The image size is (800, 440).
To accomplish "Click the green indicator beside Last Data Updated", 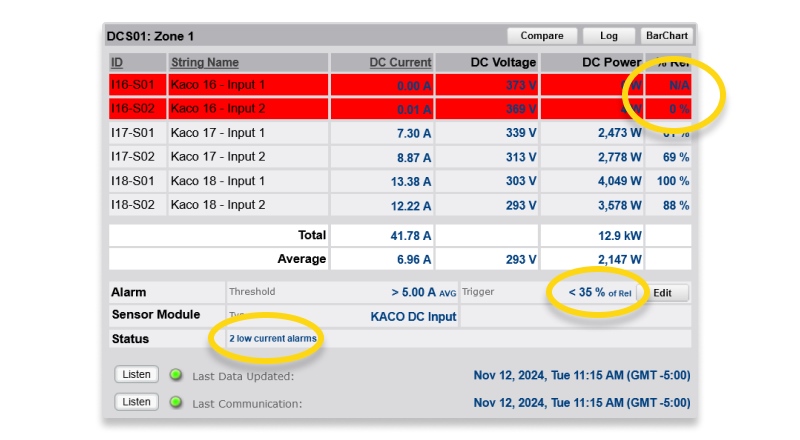I will click(x=176, y=375).
